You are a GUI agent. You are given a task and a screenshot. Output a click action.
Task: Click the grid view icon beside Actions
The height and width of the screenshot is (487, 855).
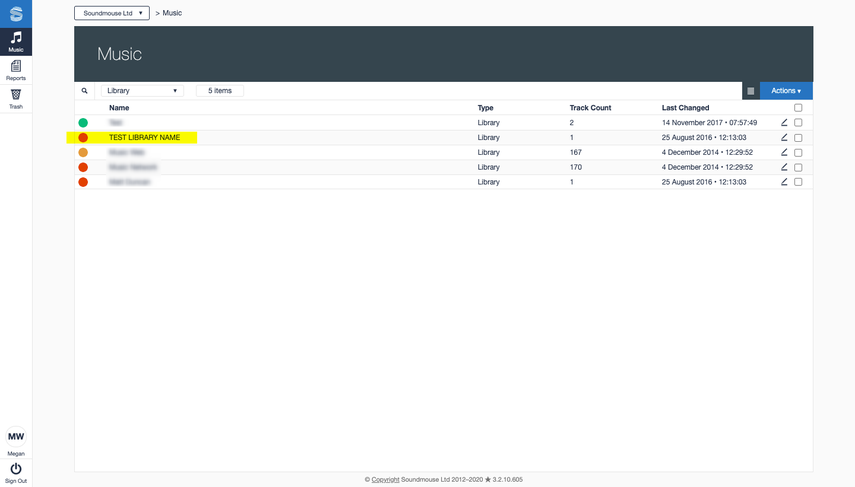pos(750,91)
